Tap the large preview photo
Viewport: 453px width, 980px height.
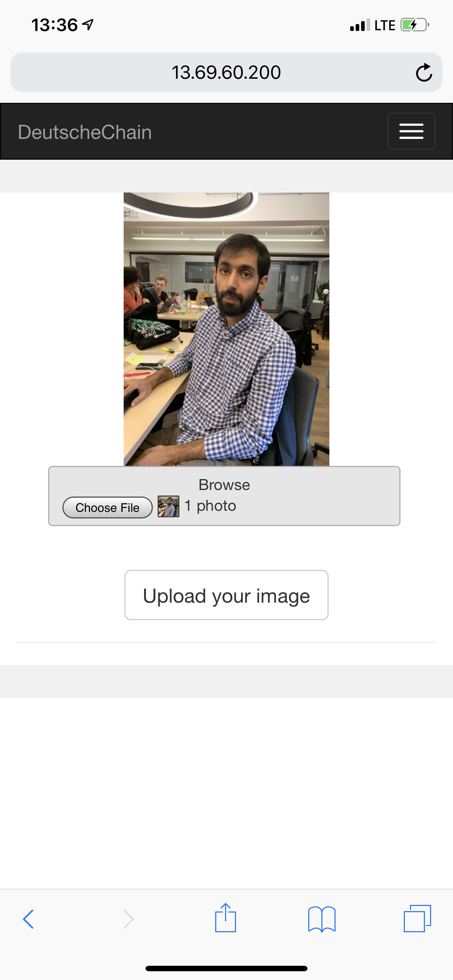tap(226, 329)
